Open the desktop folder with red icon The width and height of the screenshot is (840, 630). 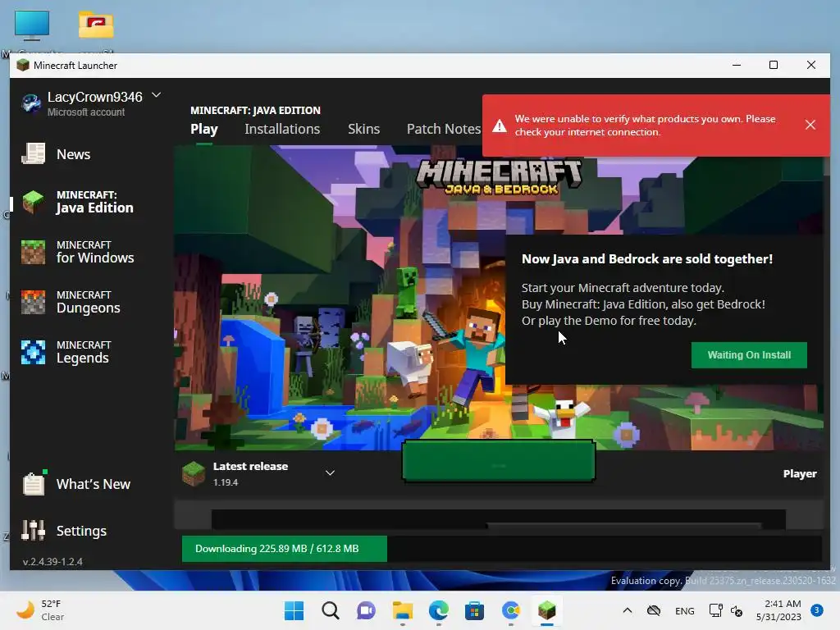(x=96, y=25)
